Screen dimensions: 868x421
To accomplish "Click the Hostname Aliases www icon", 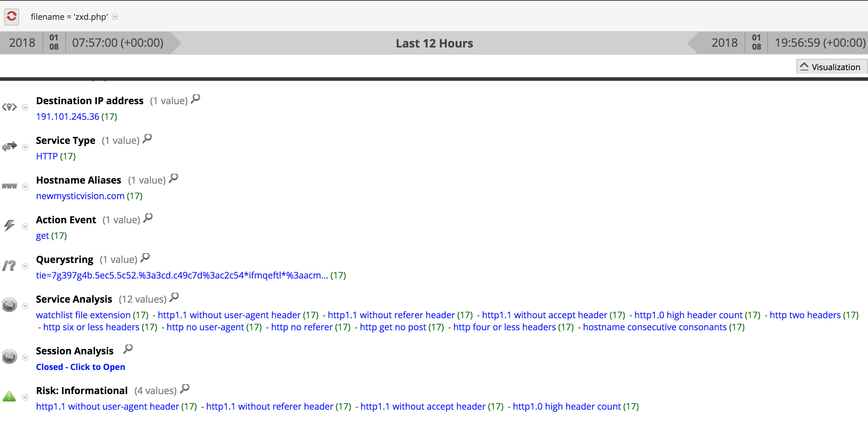I will 9,186.
